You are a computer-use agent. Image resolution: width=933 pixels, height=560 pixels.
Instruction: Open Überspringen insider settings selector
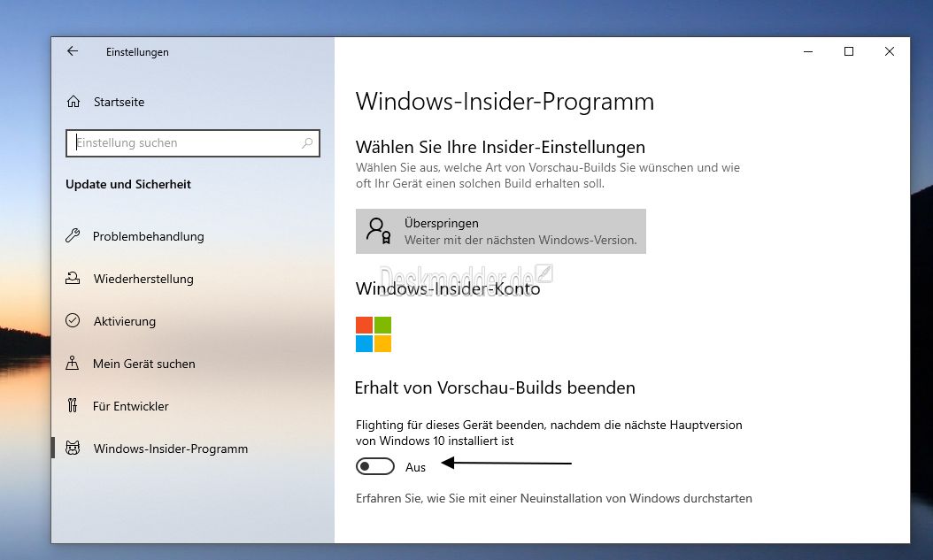500,231
